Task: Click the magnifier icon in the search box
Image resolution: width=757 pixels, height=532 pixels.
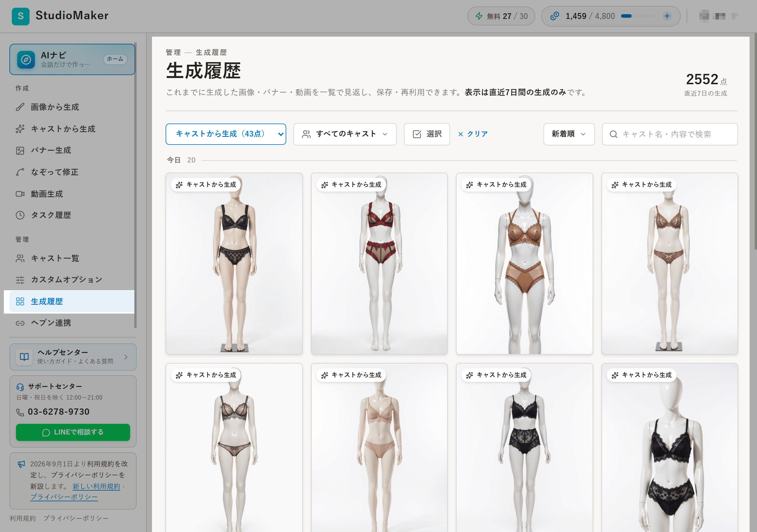Action: 613,134
